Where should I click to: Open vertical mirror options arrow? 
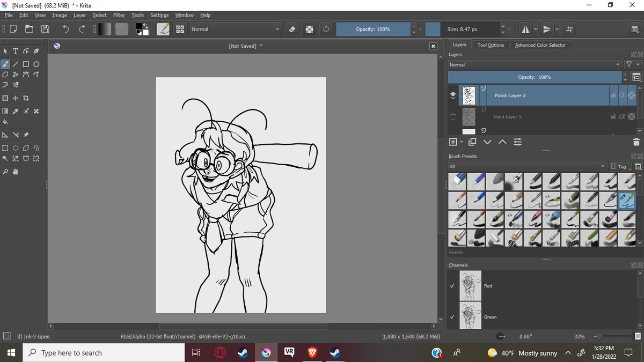558,29
